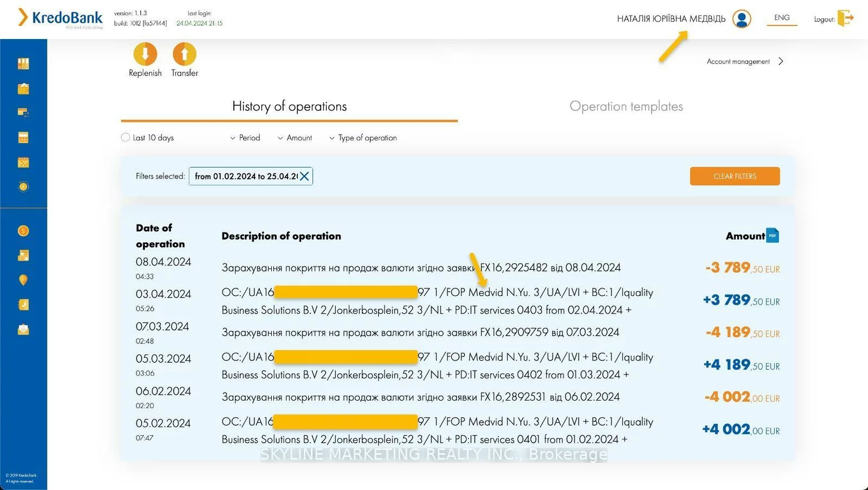This screenshot has height=490, width=868.
Task: Click the +3 789,50 EUR amount
Action: pos(741,300)
